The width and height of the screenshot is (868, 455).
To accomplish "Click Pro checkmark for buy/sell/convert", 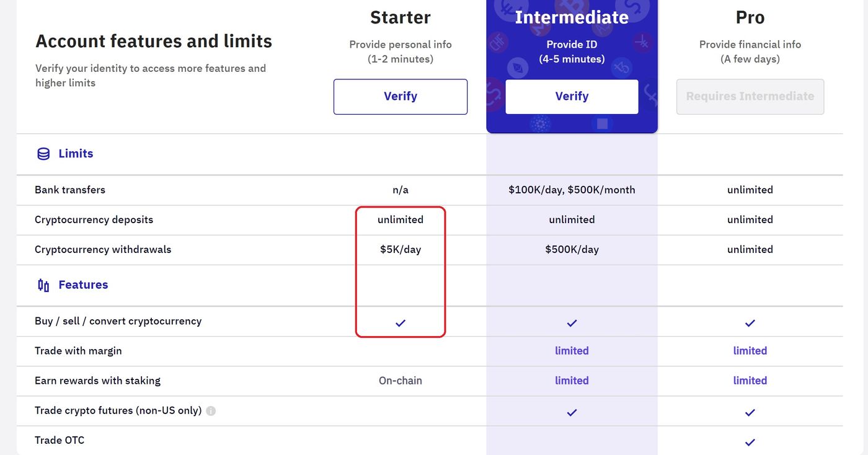I will tap(750, 323).
